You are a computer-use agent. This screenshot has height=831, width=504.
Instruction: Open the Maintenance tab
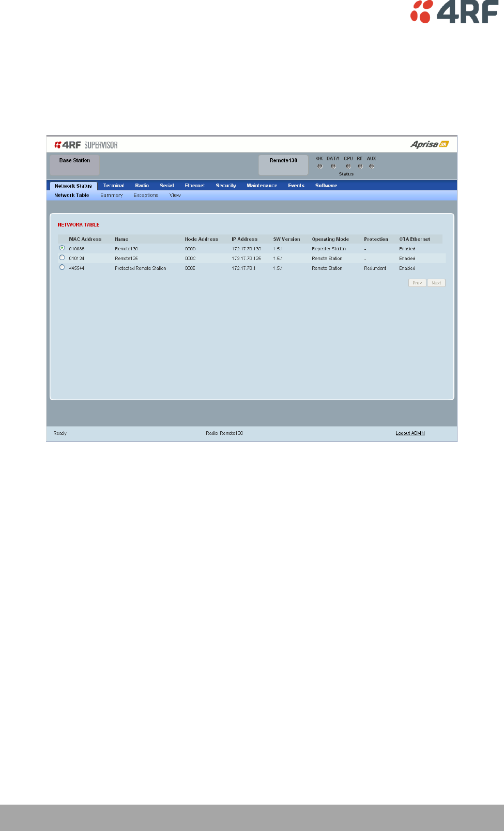click(x=262, y=186)
